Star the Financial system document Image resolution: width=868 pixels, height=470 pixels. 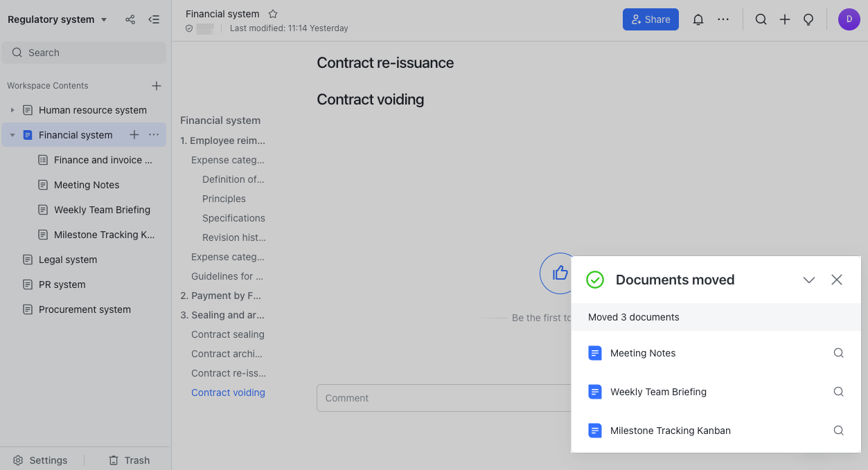[273, 14]
